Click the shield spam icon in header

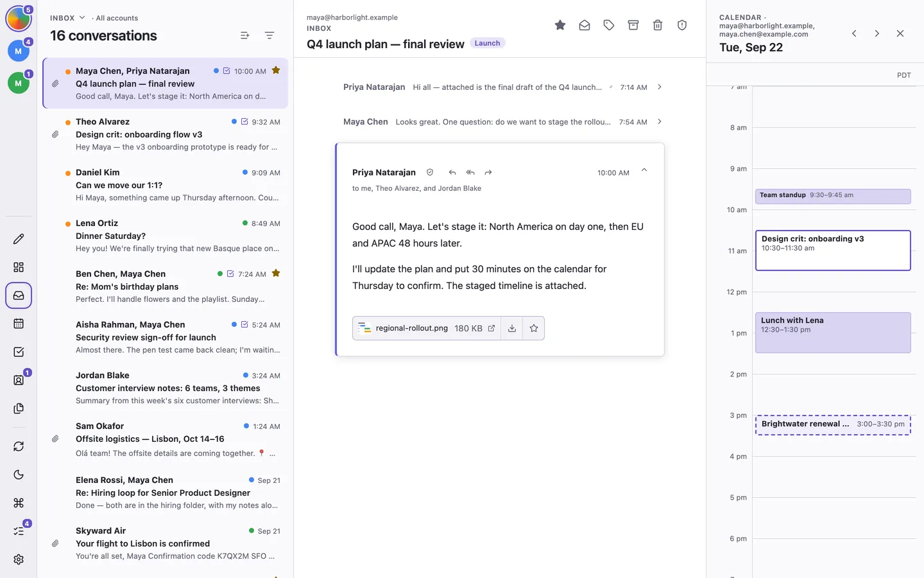pyautogui.click(x=682, y=25)
